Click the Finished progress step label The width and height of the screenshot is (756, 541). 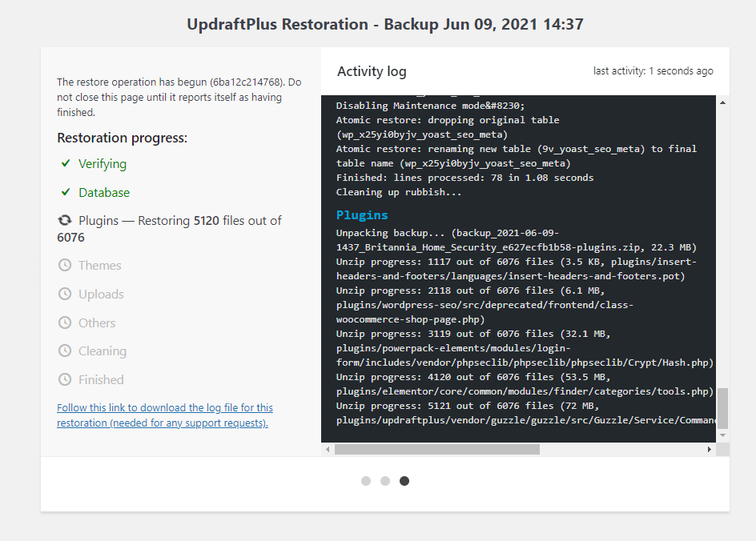tap(101, 379)
